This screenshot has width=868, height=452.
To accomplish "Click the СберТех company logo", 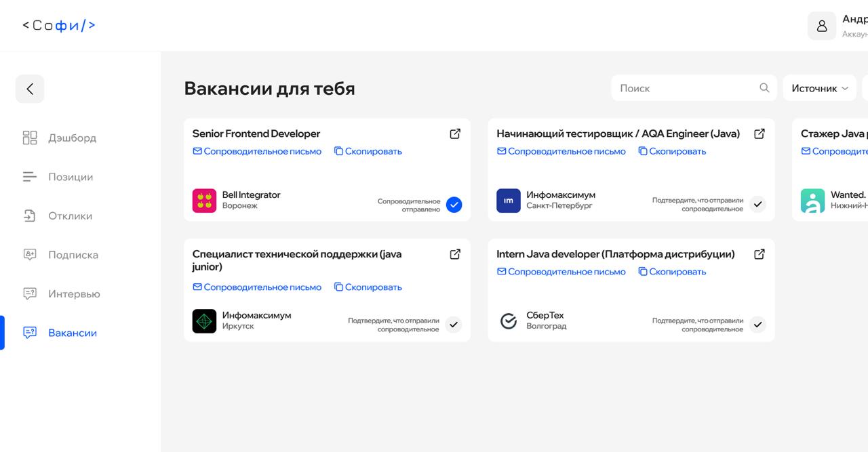I will pyautogui.click(x=509, y=321).
